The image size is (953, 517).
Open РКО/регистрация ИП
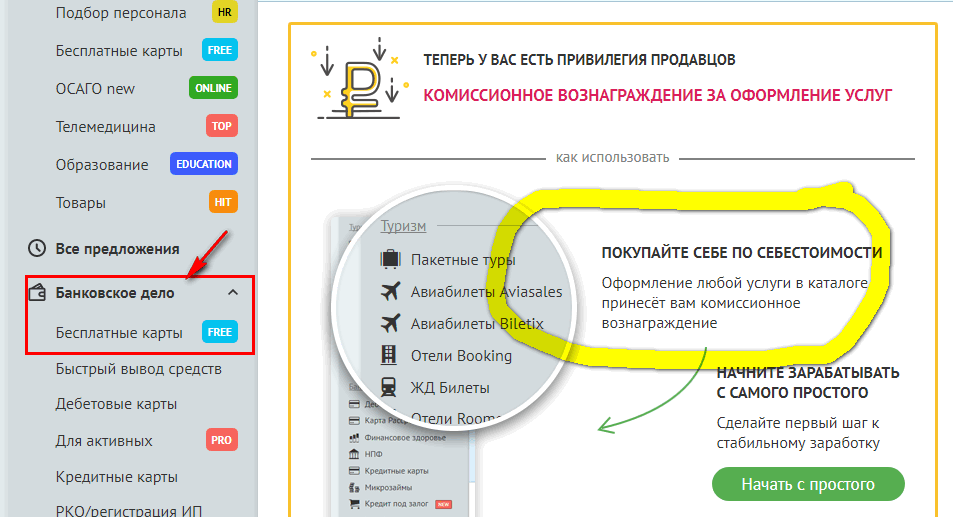[x=129, y=511]
